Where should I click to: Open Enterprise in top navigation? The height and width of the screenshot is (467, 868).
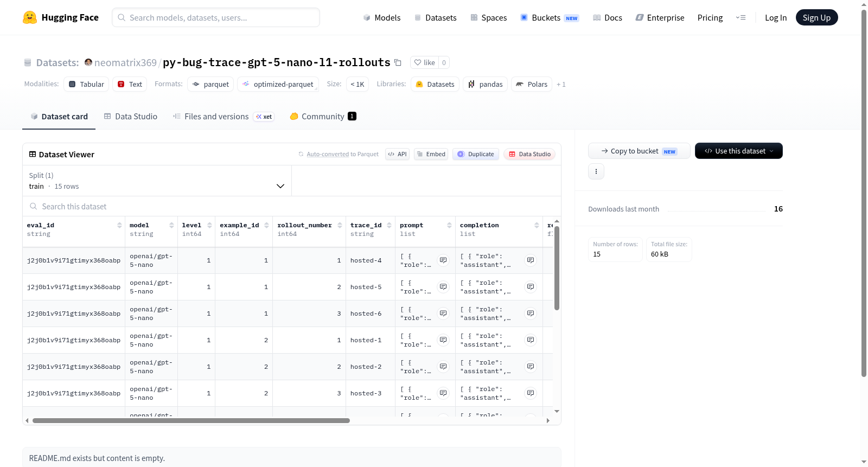tap(660, 17)
